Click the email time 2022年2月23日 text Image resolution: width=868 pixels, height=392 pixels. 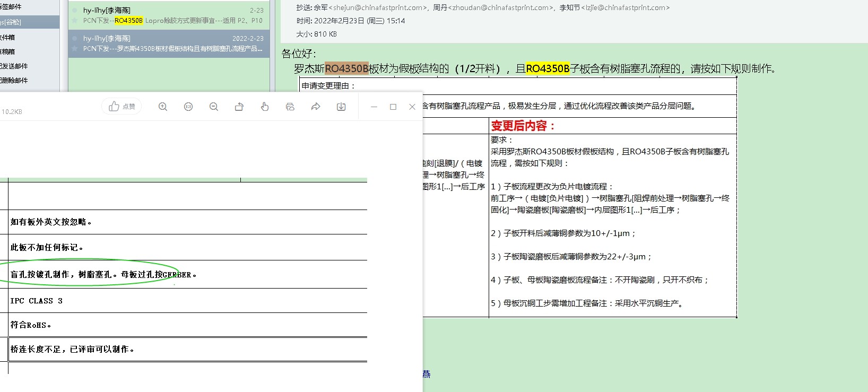coord(351,21)
